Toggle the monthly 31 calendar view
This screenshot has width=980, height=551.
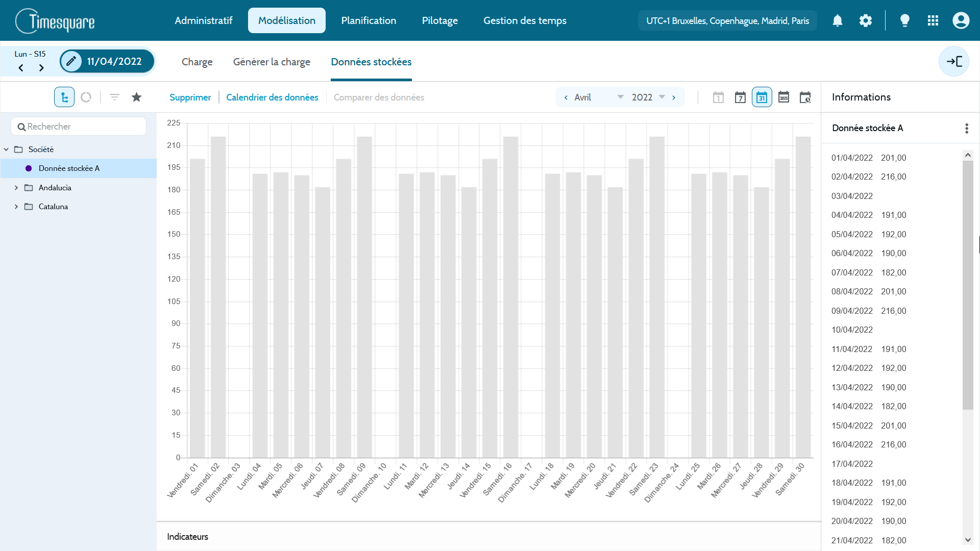click(x=762, y=97)
